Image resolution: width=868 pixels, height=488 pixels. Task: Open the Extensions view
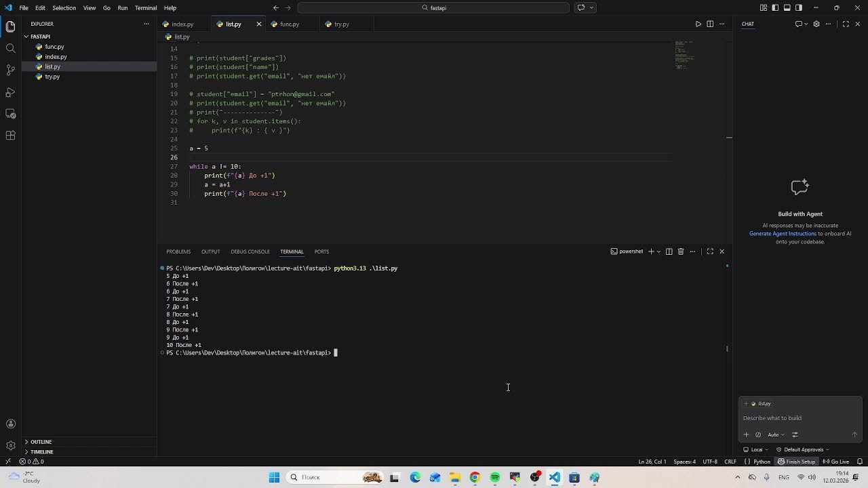(x=10, y=135)
